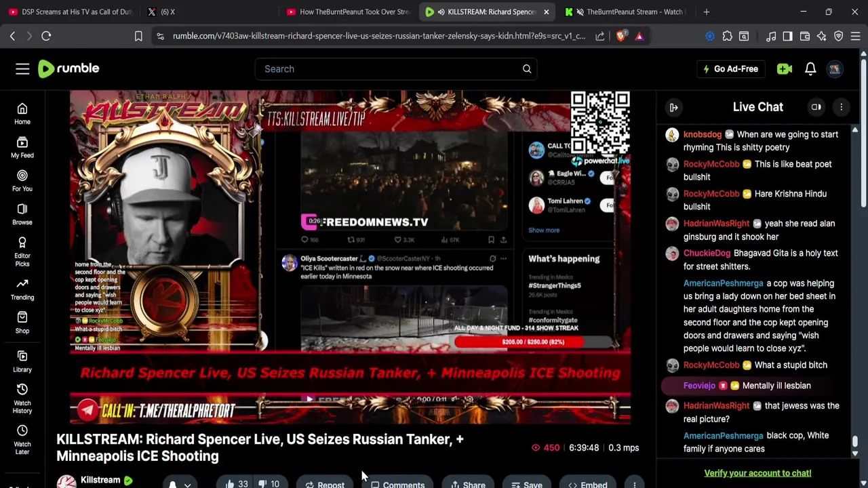
Task: Open For You in the sidebar
Action: click(22, 181)
